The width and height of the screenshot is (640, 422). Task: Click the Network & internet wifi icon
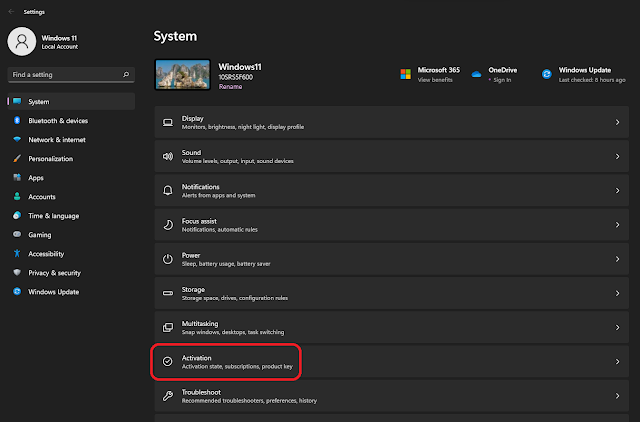coord(17,139)
